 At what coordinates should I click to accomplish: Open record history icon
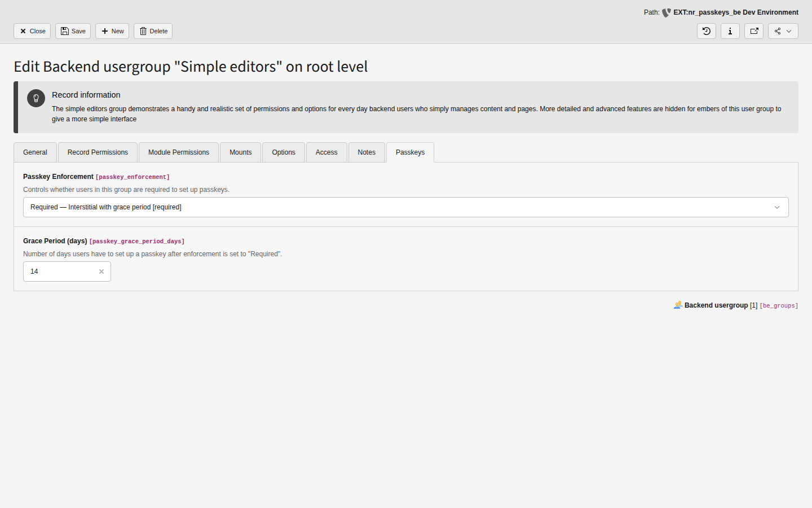point(707,31)
